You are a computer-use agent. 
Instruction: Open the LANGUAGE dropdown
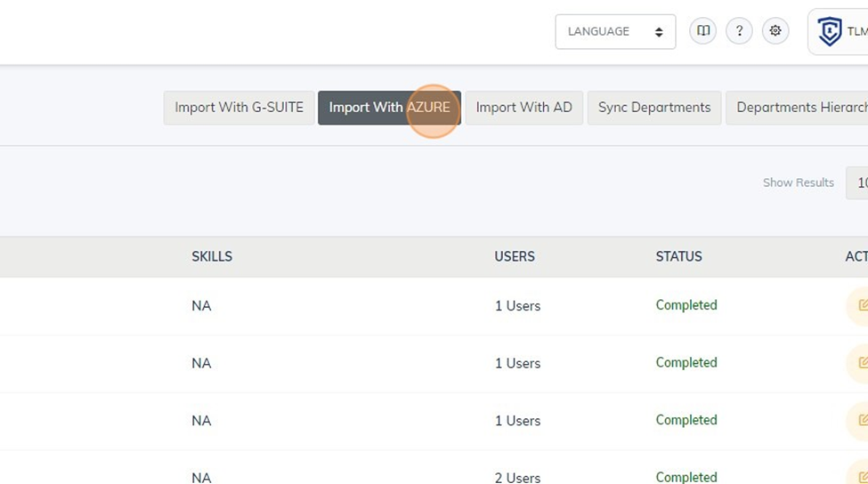[x=615, y=31]
